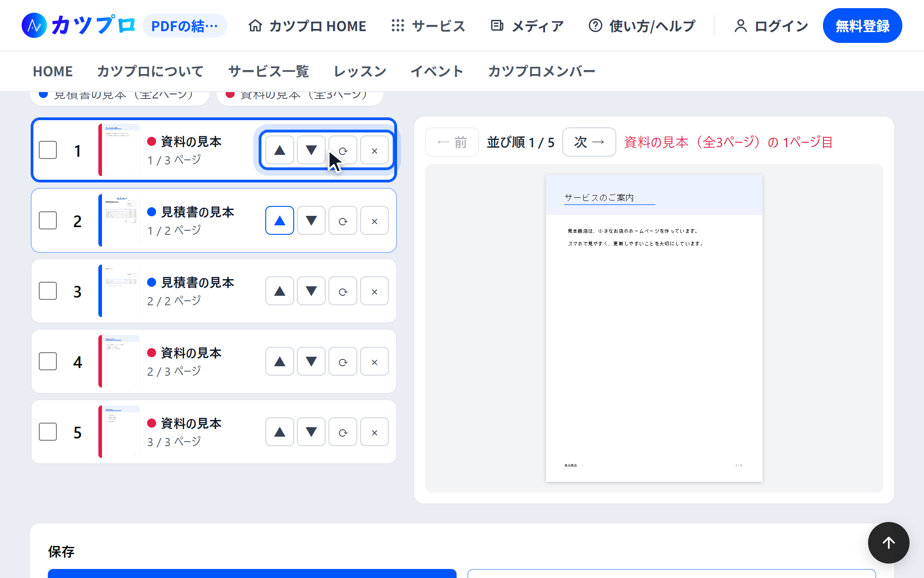
Task: Remove row 1 page with × button
Action: tap(374, 150)
